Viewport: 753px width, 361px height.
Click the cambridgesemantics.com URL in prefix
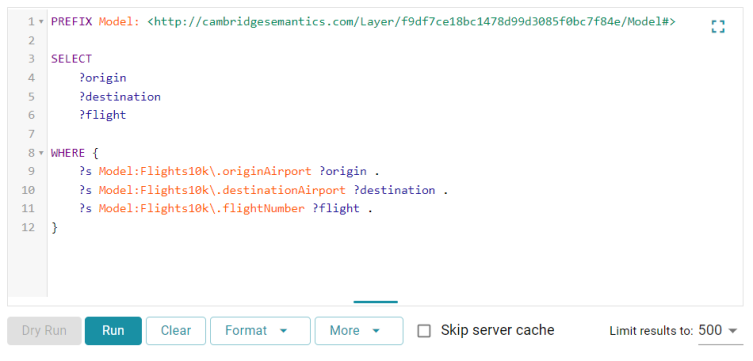pyautogui.click(x=412, y=22)
